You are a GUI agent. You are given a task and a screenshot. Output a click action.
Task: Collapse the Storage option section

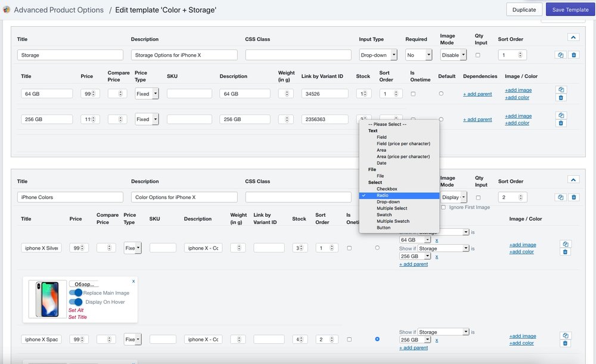[x=573, y=38]
